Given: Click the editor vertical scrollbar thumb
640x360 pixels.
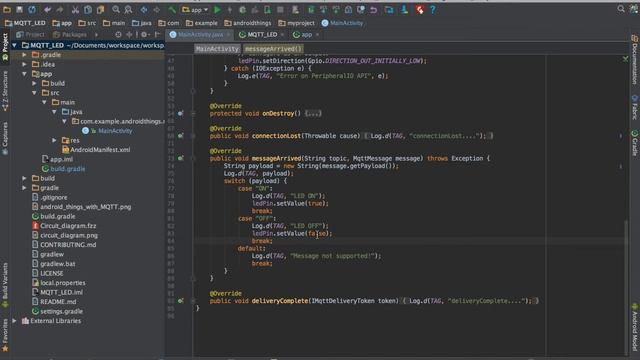Looking at the screenshot, I should [x=626, y=287].
